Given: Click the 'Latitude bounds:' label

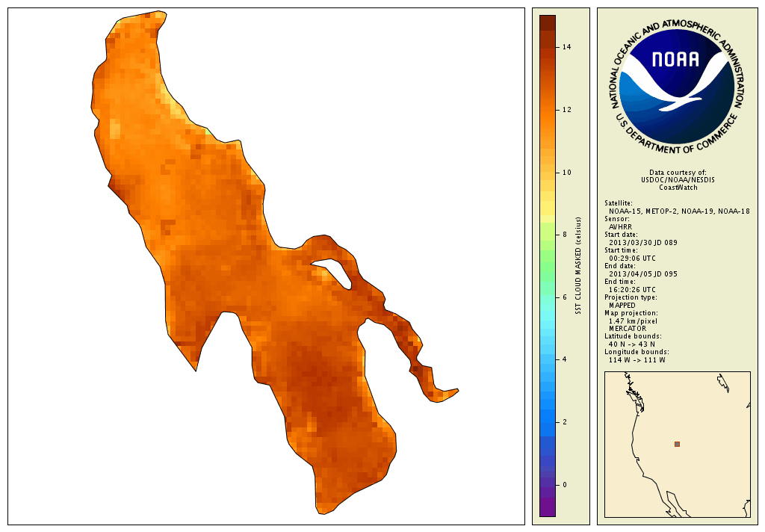Looking at the screenshot, I should [633, 336].
